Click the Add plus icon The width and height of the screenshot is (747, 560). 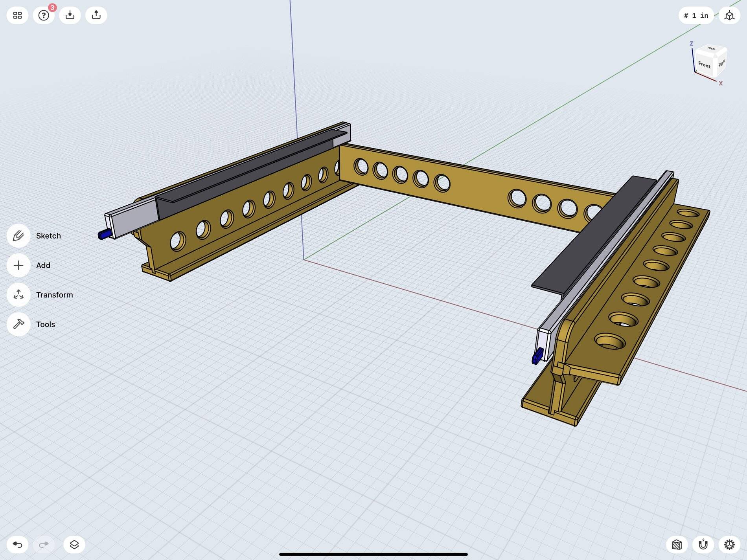coord(18,265)
